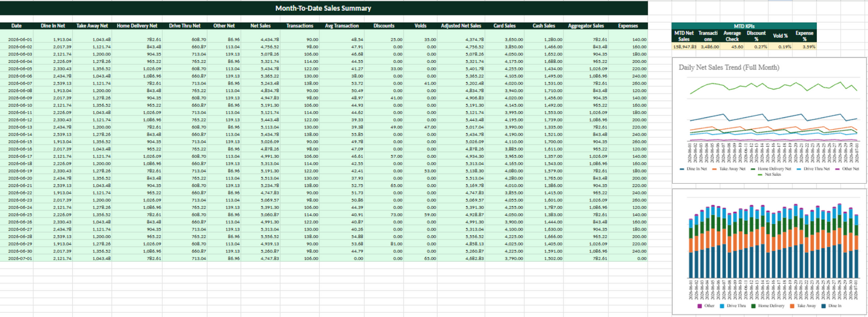Select the Month-To-Date Sales Summary title cell
Viewport: 868px width, 317px height.
tap(324, 8)
